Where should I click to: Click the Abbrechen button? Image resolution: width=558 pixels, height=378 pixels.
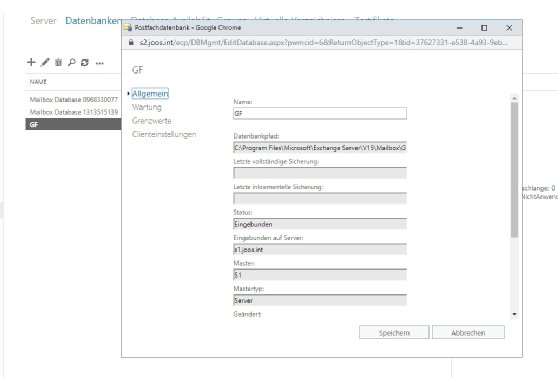[468, 332]
